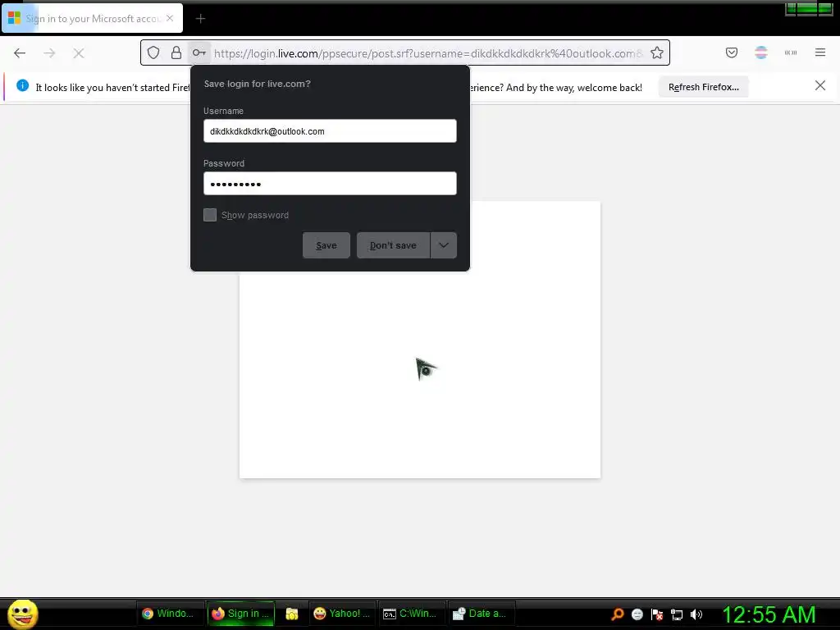Close the Microsoft sign-in tab
The height and width of the screenshot is (630, 840).
(x=170, y=18)
